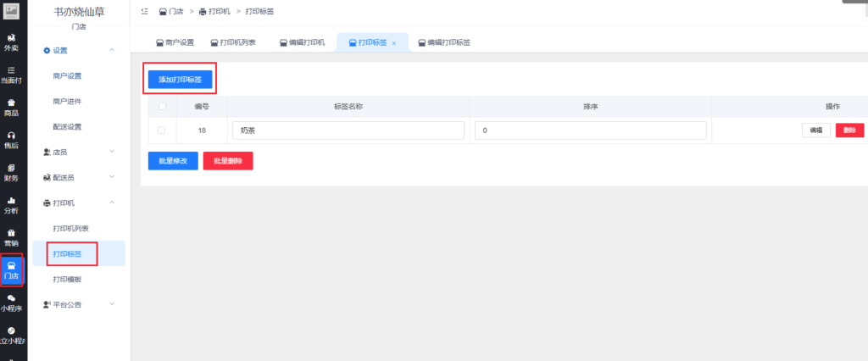
Task: Open the 财务 finance sidebar icon
Action: pos(12,172)
